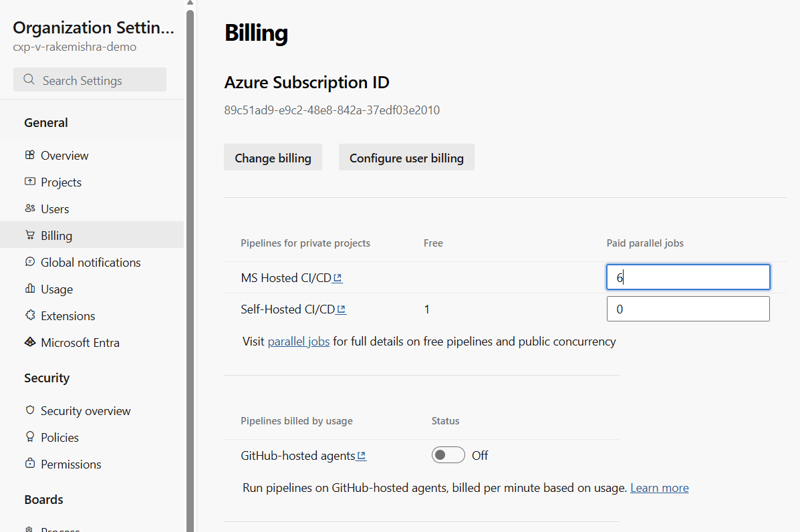The width and height of the screenshot is (800, 532).
Task: Click the Usage bar chart icon
Action: point(30,288)
